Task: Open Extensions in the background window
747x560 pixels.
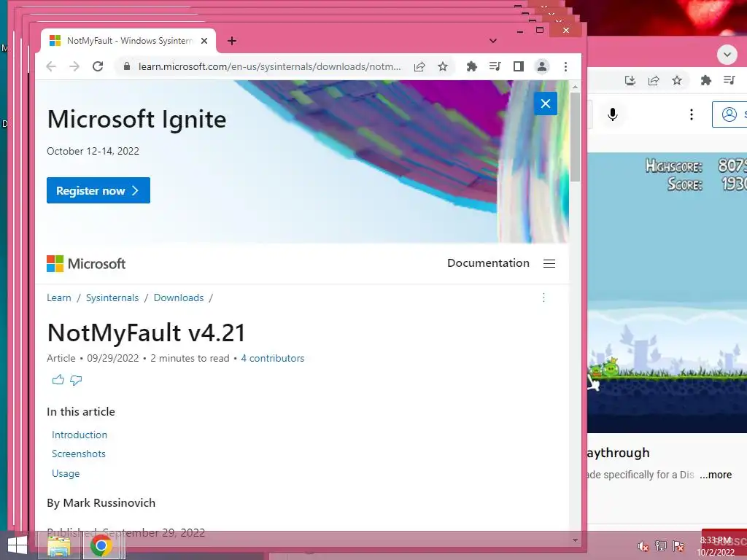Action: 706,80
